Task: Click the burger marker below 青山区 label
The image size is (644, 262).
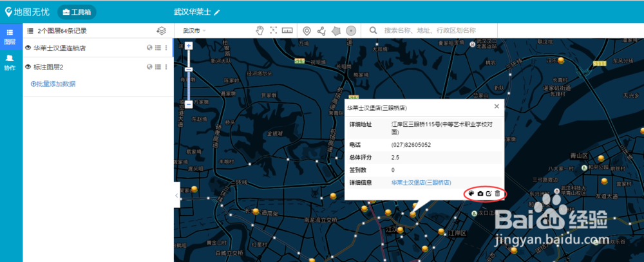Action: (601, 158)
